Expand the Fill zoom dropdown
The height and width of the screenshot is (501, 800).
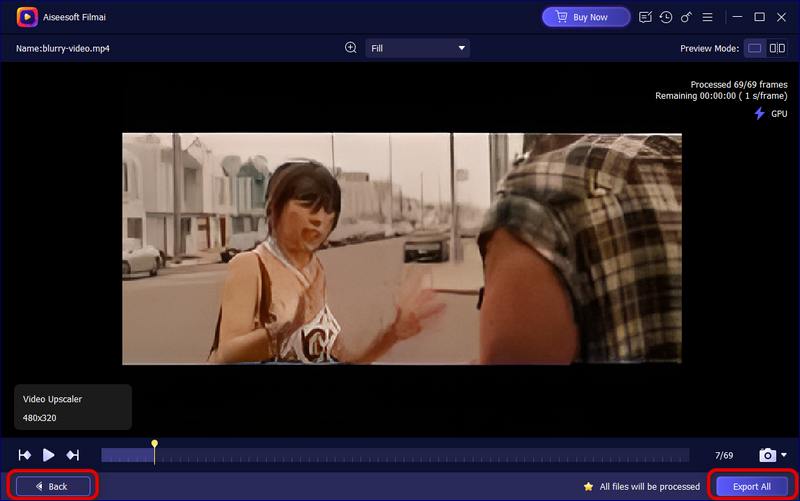pos(417,48)
